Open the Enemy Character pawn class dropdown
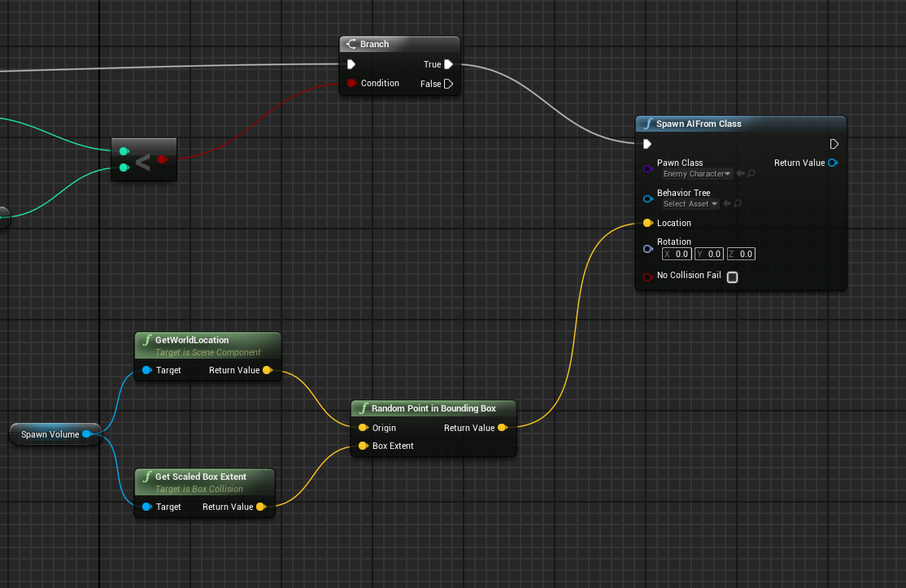906x588 pixels. (x=696, y=173)
